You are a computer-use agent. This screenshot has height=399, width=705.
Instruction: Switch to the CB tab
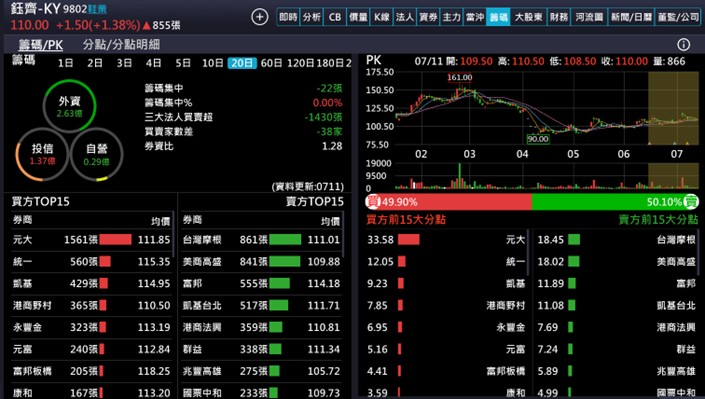(335, 17)
